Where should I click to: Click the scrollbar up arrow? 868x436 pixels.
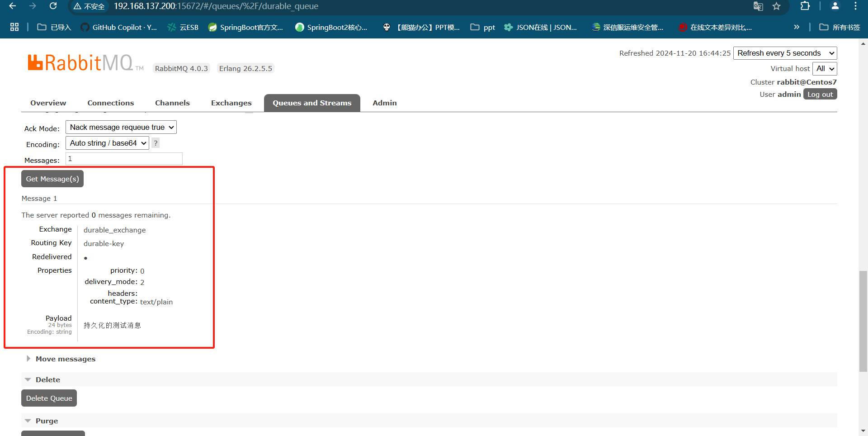point(863,43)
